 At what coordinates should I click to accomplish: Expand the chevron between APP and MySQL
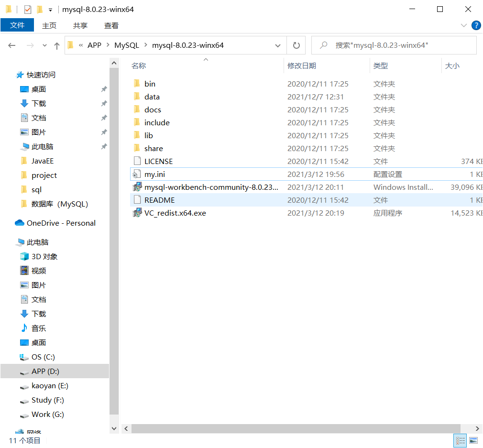point(108,45)
